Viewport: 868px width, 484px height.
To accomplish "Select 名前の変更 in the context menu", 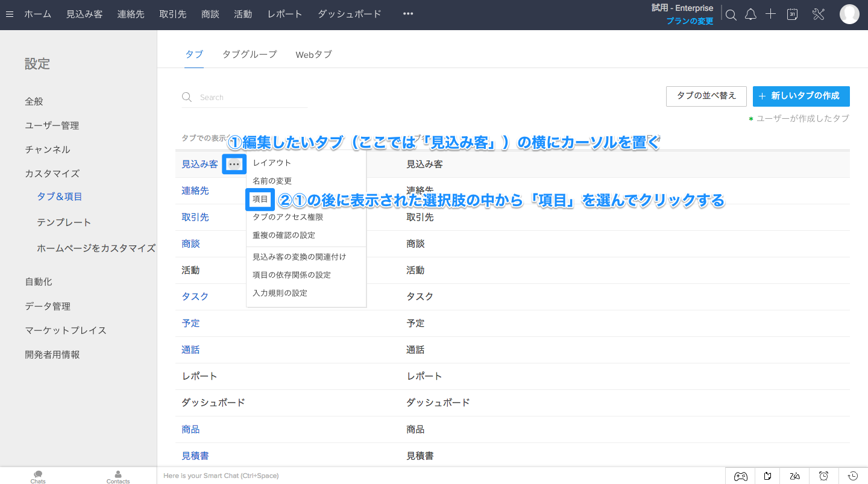I will [x=272, y=181].
